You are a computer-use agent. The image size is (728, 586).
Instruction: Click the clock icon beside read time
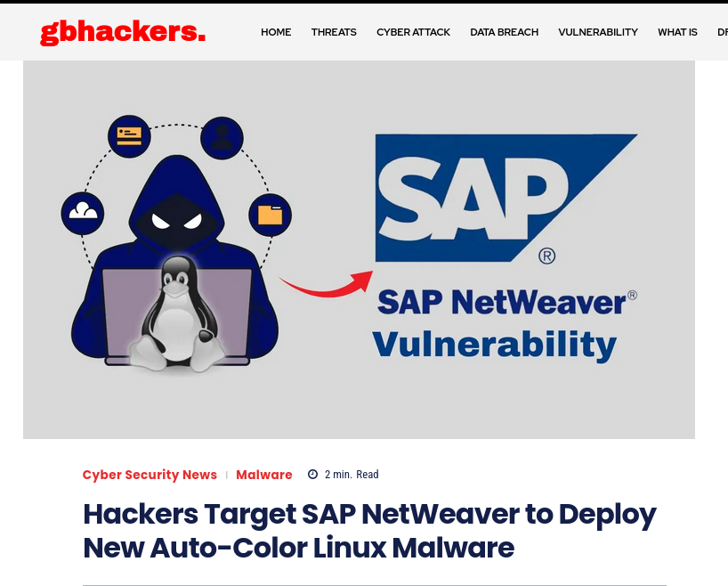(x=313, y=474)
